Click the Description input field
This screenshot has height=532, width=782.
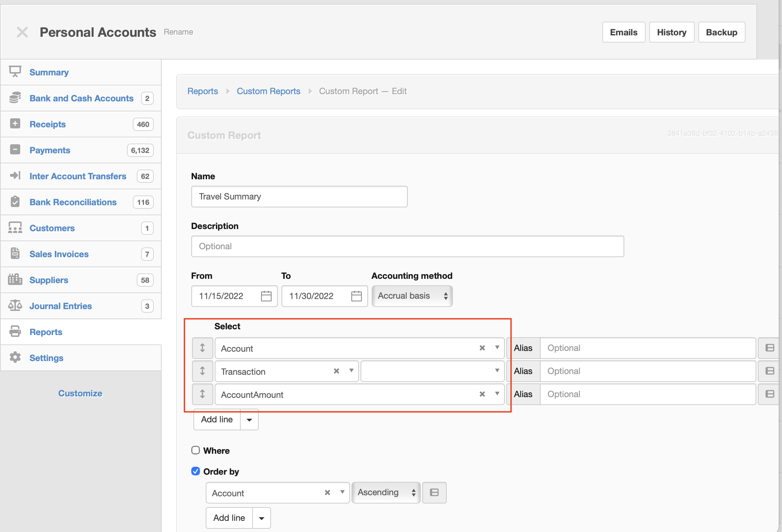[x=407, y=246]
